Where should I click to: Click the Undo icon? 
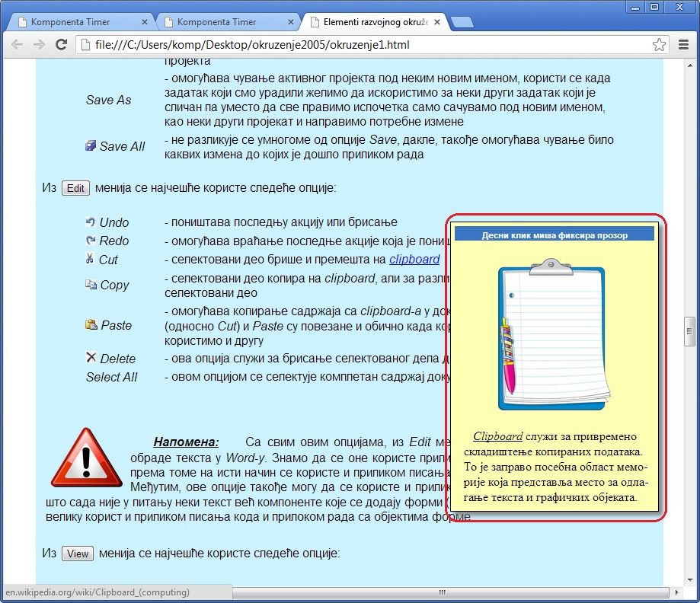tap(90, 222)
